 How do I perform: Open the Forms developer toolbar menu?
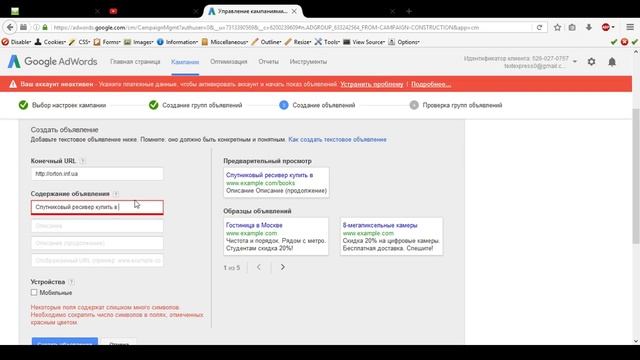click(x=107, y=42)
